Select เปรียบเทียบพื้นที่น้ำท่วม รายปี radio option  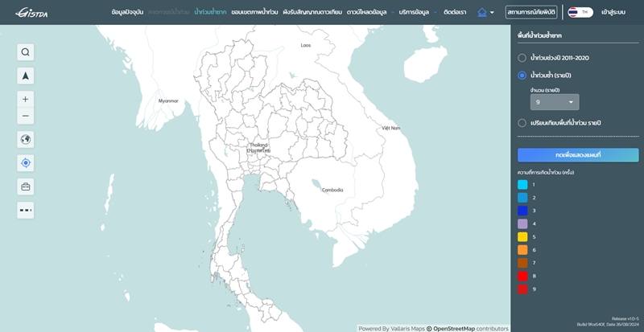pyautogui.click(x=522, y=123)
